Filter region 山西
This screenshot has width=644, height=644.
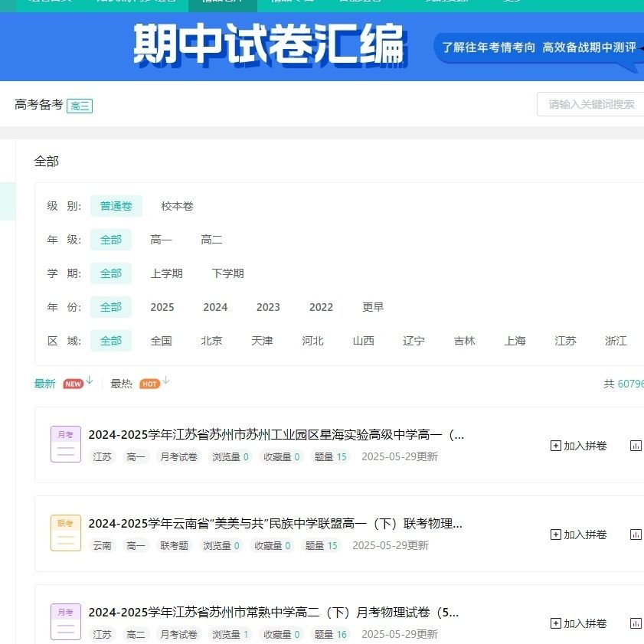tap(364, 341)
